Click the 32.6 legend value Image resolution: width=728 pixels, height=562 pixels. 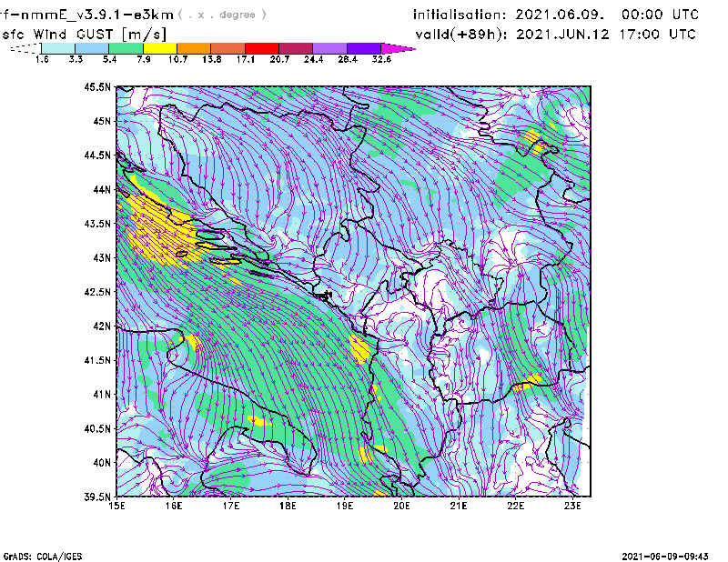[x=381, y=59]
